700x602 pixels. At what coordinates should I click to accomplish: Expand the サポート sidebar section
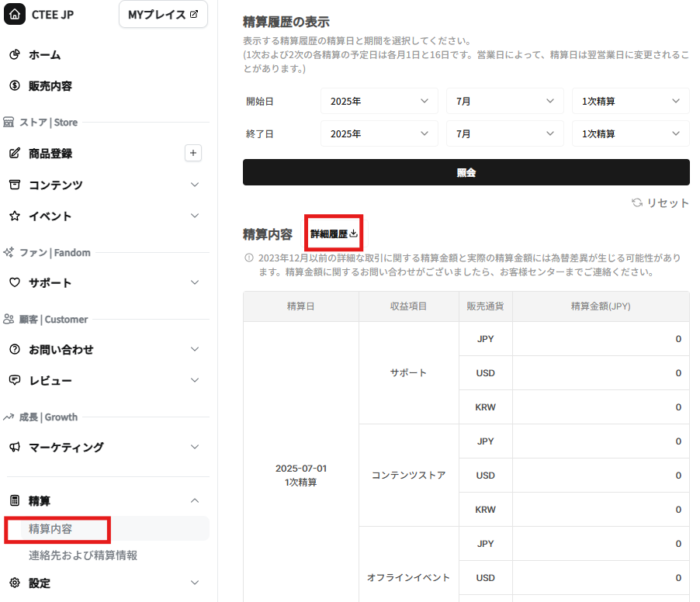coord(195,282)
